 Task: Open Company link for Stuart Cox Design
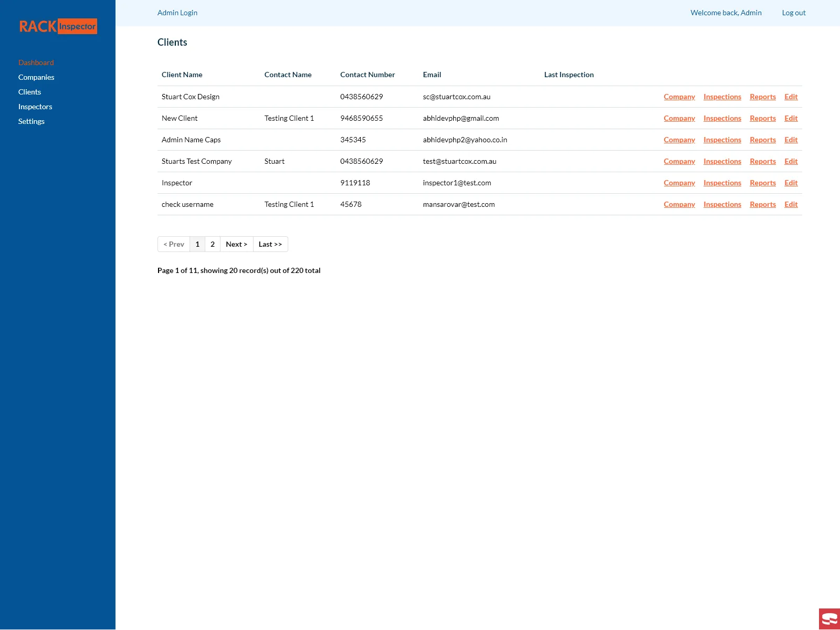click(679, 97)
